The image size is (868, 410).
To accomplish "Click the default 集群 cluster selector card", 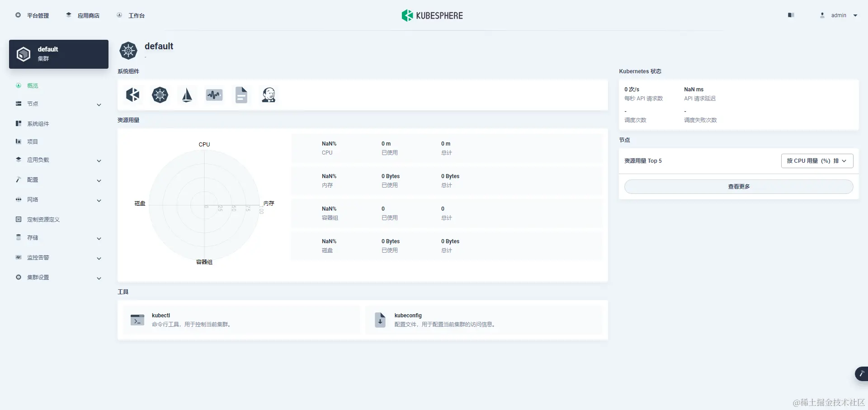I will pos(59,54).
